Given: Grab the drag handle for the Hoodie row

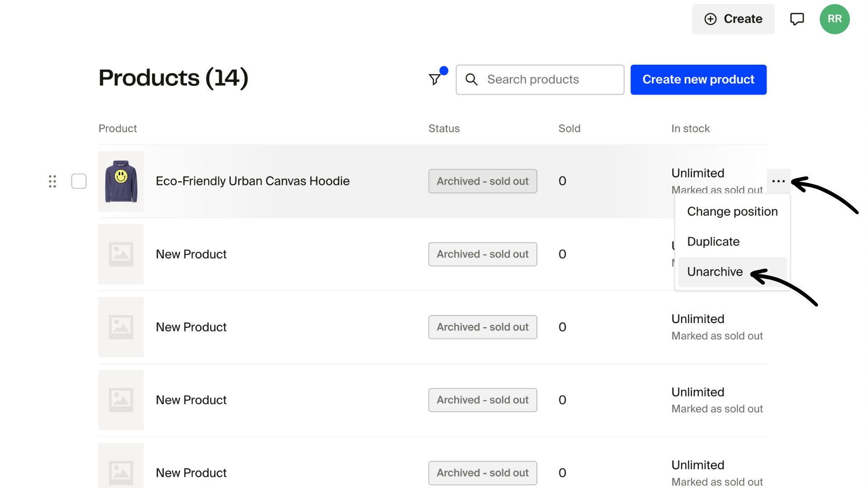Looking at the screenshot, I should (x=52, y=181).
